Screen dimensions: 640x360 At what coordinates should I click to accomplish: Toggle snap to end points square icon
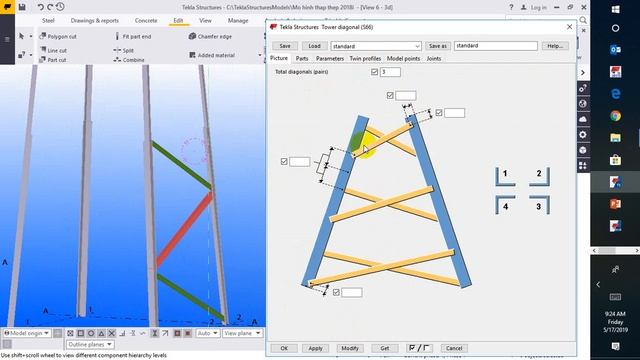click(81, 333)
